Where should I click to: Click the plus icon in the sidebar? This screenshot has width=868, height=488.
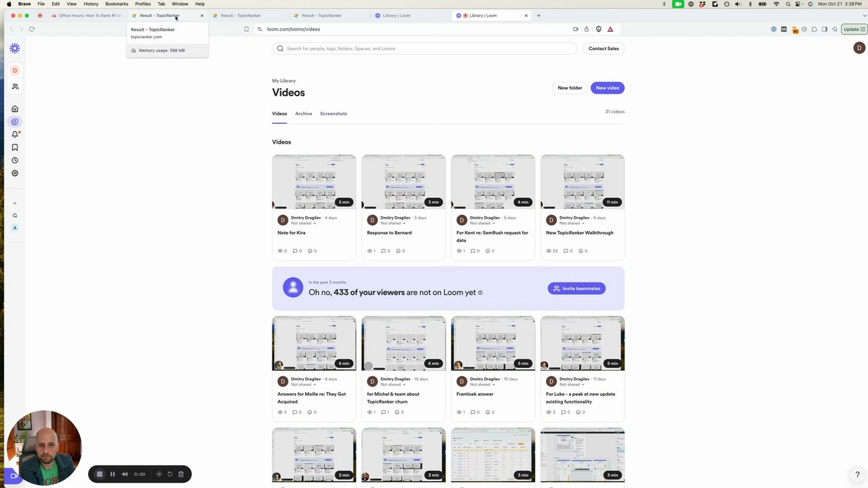pos(15,203)
